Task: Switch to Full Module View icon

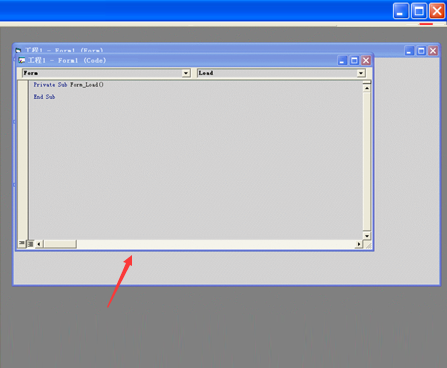Action: click(x=30, y=244)
